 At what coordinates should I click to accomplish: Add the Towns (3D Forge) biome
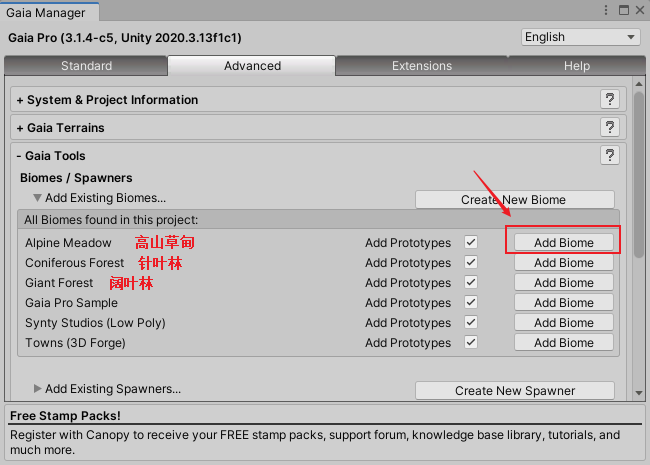point(564,343)
